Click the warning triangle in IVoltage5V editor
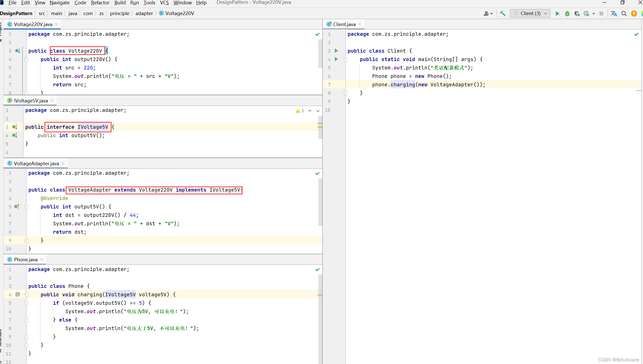The height and width of the screenshot is (364, 643). (298, 111)
